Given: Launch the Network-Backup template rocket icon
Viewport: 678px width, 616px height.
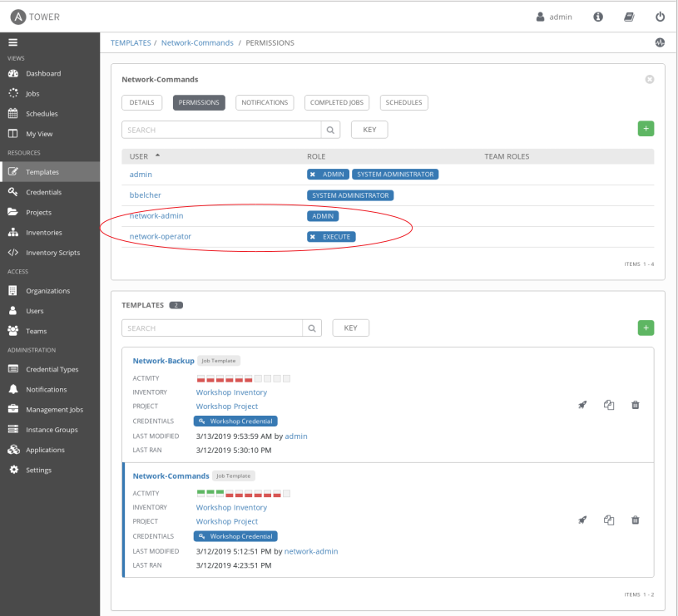Looking at the screenshot, I should point(582,405).
